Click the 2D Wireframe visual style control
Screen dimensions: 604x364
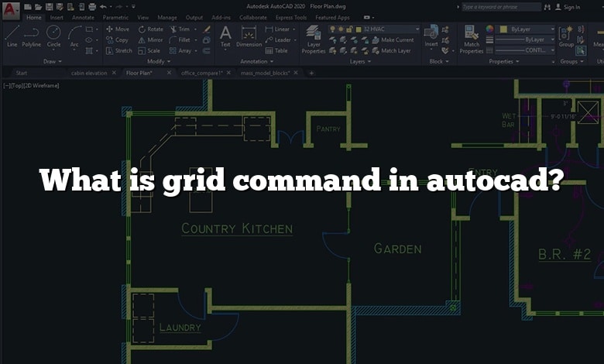coord(42,85)
